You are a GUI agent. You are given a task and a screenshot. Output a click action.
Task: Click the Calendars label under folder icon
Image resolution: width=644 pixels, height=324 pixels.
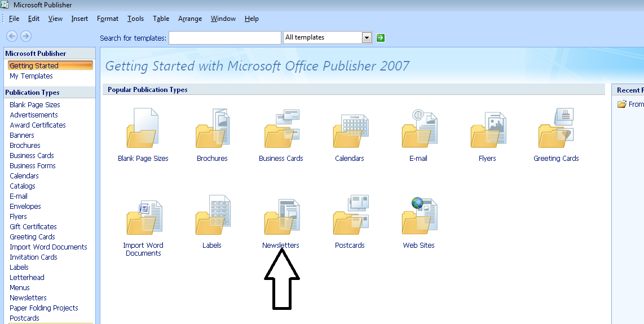[350, 158]
